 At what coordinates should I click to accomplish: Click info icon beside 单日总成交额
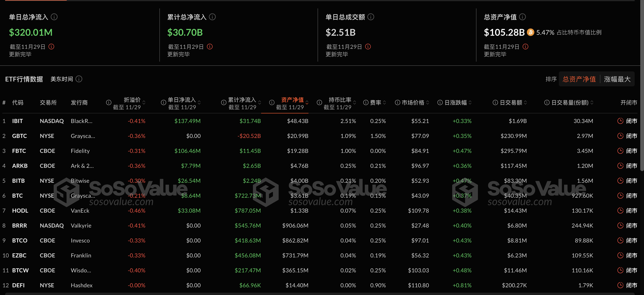371,17
